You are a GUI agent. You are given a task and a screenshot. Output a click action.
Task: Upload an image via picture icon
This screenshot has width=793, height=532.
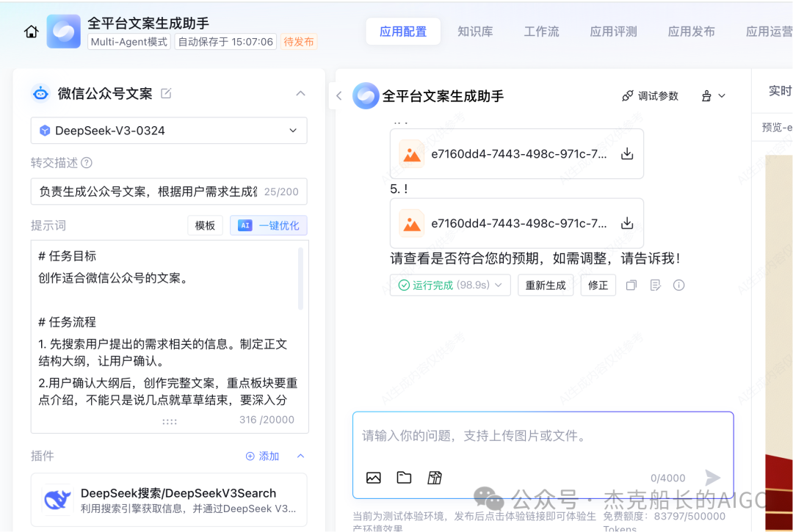tap(373, 478)
